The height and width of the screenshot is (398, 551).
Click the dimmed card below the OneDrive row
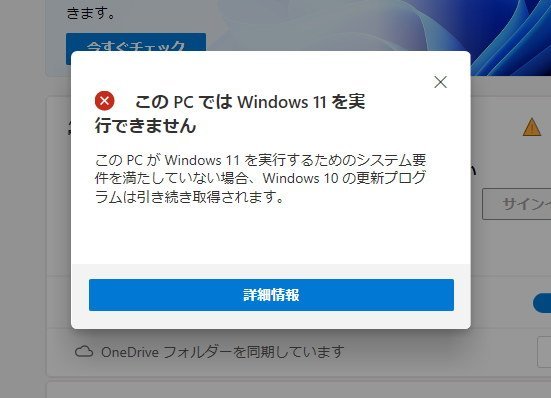(299, 390)
